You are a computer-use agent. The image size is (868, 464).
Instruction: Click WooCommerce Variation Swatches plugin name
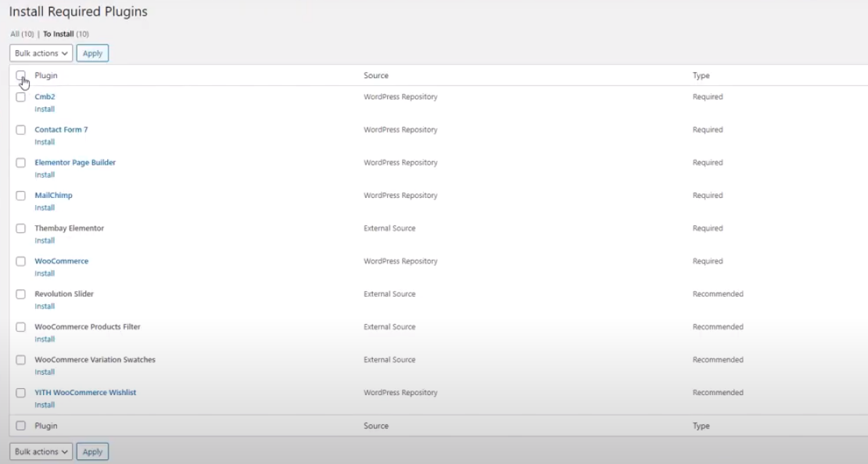coord(95,359)
